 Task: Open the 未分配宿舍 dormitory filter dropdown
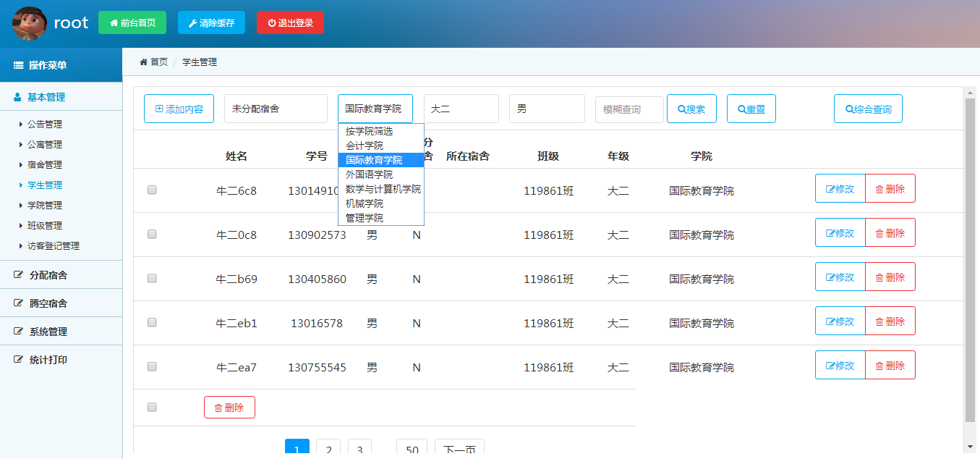[275, 108]
